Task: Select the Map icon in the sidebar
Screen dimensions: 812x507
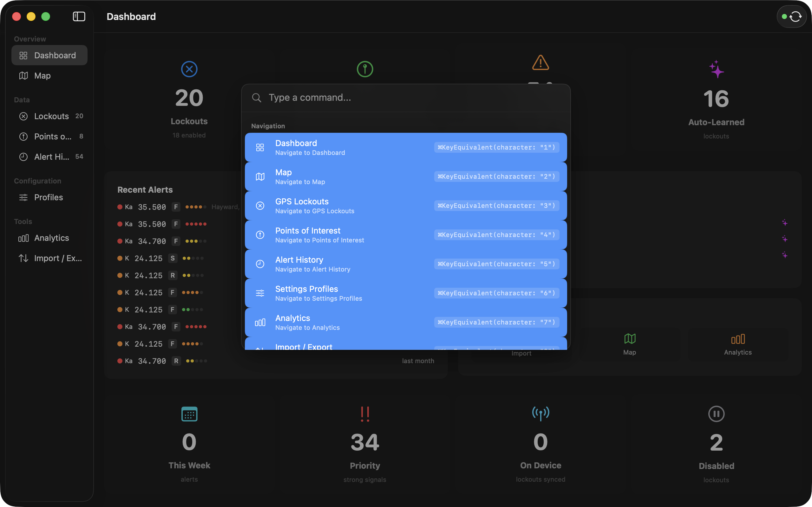Action: click(23, 75)
